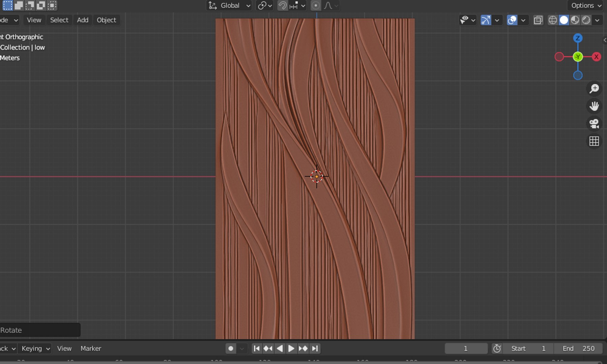Screen dimensions: 607x364
Task: Click the red X axis gizmo ball
Action: [x=597, y=57]
